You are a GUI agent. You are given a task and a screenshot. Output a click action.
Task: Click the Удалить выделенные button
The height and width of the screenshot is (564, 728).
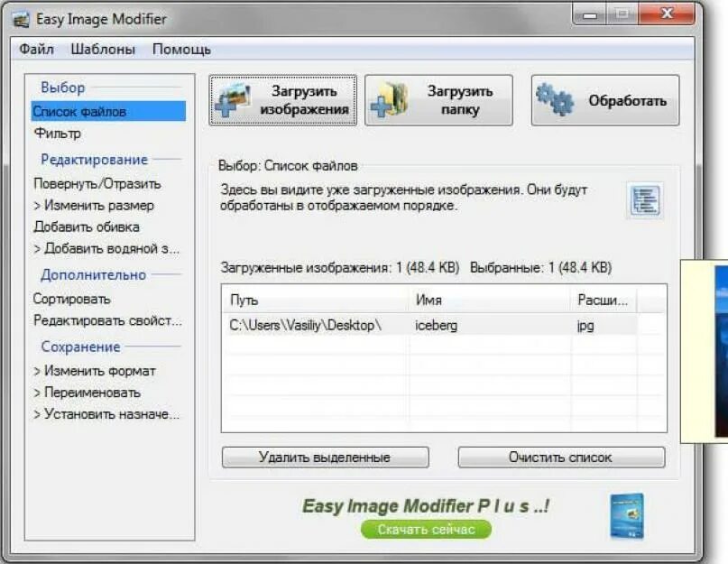[325, 458]
